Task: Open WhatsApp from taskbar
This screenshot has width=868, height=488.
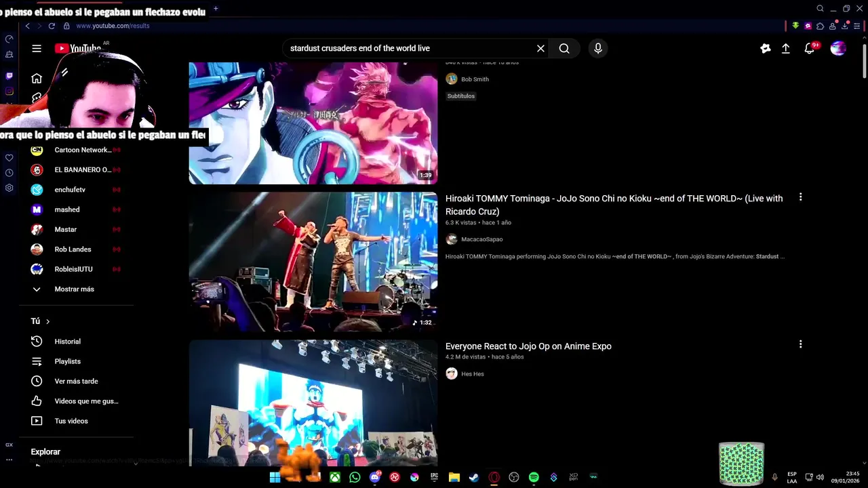Action: pyautogui.click(x=355, y=477)
